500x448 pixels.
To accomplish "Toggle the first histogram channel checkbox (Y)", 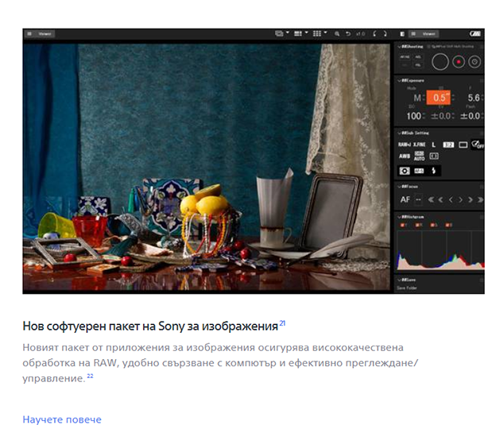I will (x=402, y=226).
